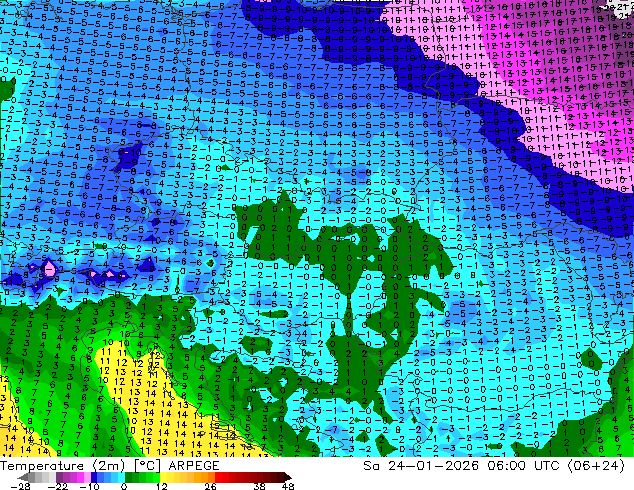
Task: Click the grey left arrow end of legend
Action: (x=23, y=477)
